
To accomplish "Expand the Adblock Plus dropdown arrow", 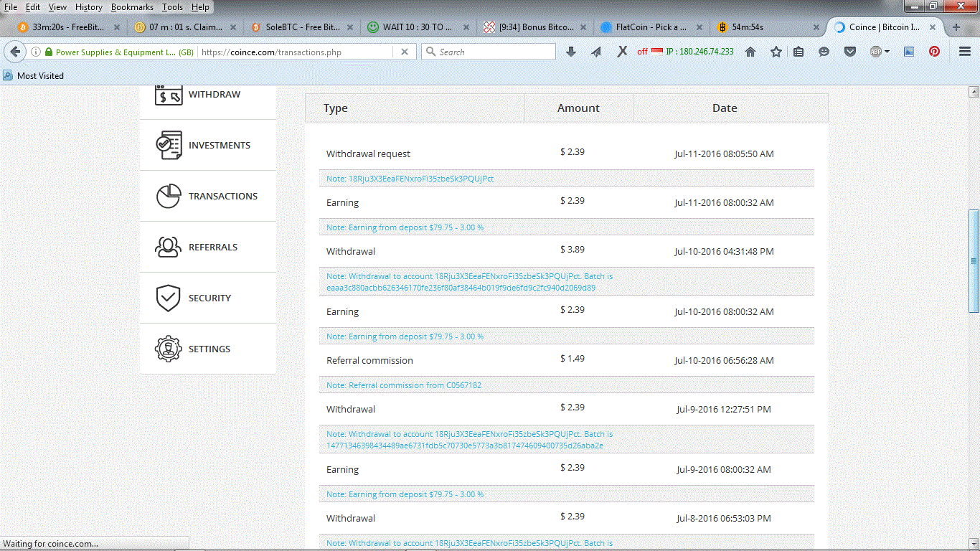I will [887, 52].
